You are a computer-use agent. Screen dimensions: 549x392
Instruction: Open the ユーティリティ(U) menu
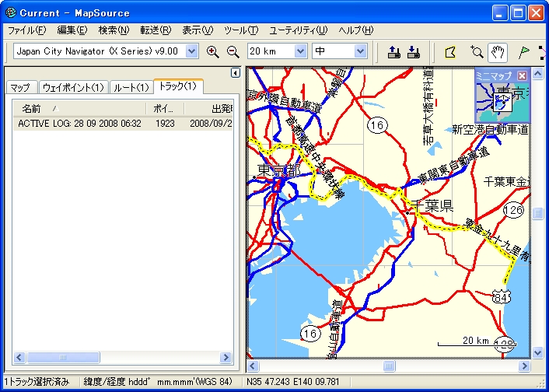[299, 30]
